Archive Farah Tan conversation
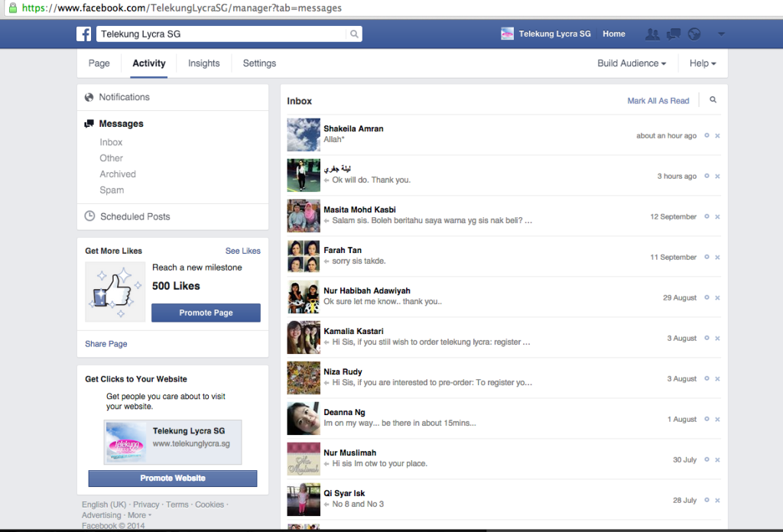This screenshot has width=783, height=532. (x=717, y=257)
